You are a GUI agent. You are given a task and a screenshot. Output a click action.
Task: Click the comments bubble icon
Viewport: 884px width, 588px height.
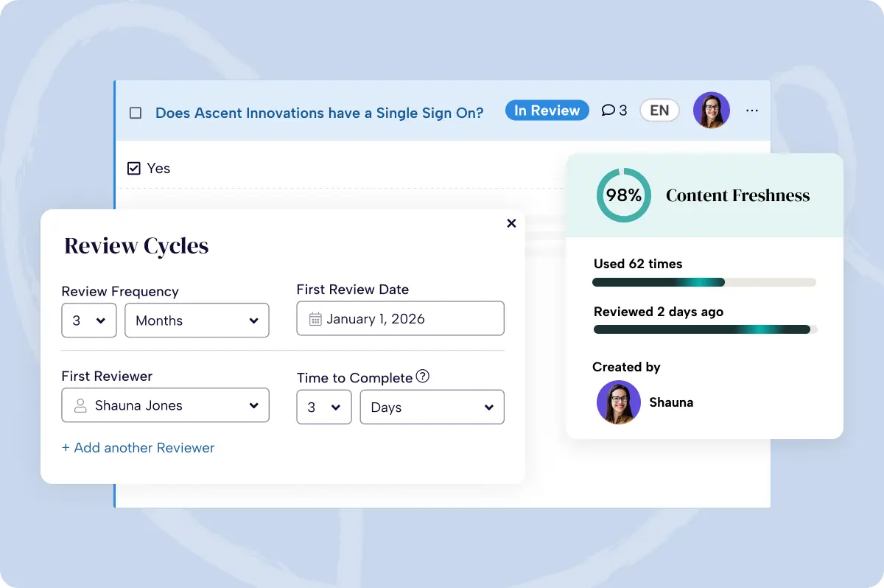tap(608, 111)
